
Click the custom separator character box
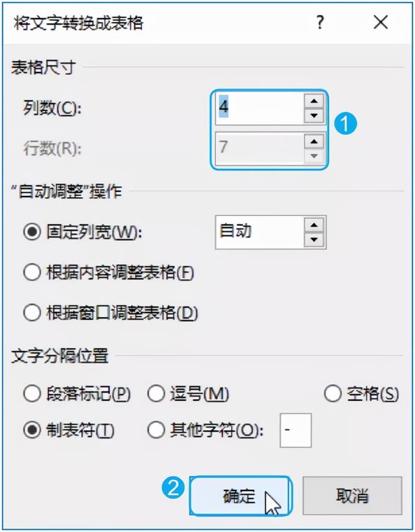click(x=296, y=430)
